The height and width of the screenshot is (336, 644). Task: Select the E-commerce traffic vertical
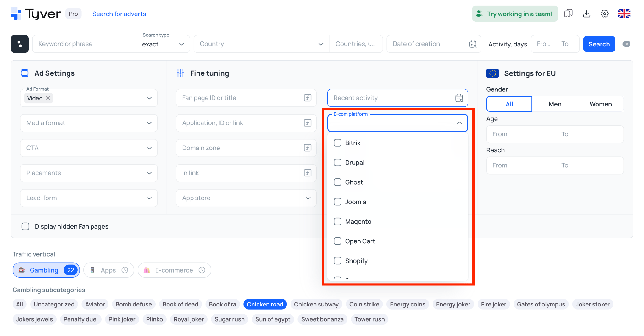click(174, 270)
